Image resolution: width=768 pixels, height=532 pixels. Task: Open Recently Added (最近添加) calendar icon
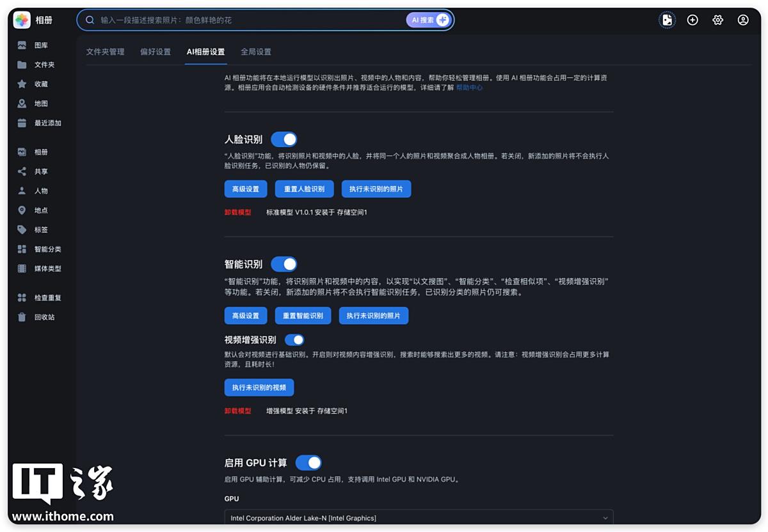pos(22,123)
